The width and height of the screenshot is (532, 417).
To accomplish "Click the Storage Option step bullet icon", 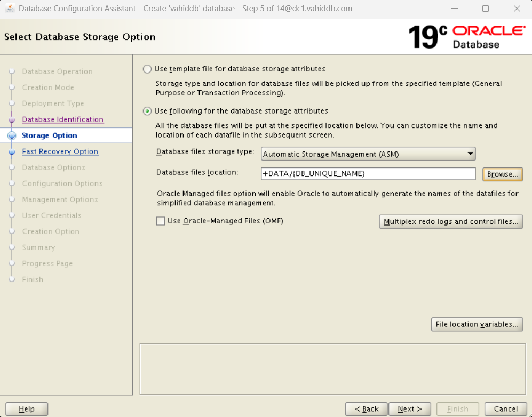I will pyautogui.click(x=12, y=136).
